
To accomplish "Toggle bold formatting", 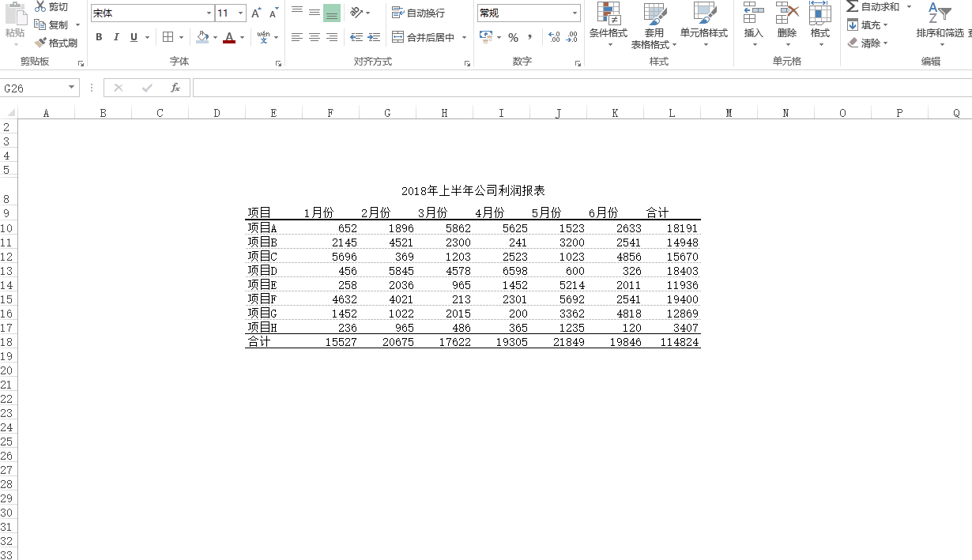I will (x=98, y=36).
